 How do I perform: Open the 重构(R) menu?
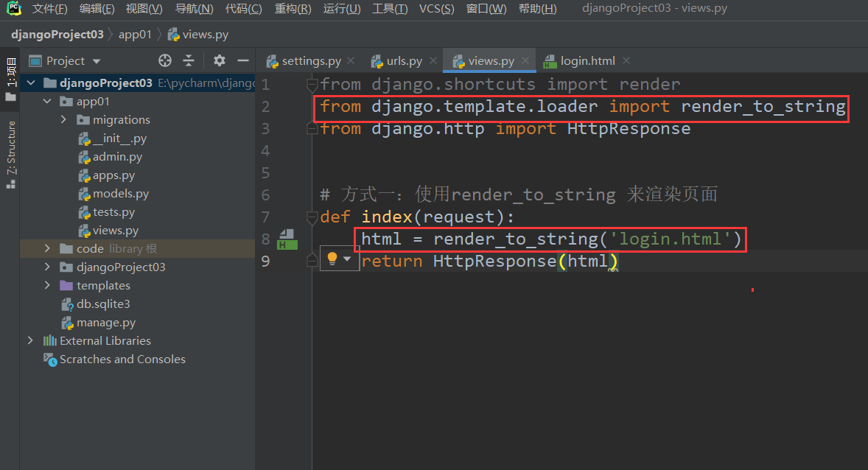coord(293,9)
